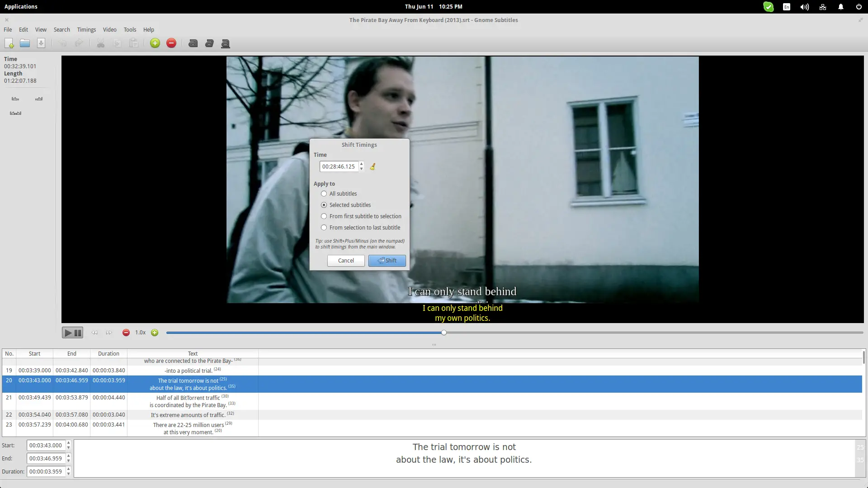Toggle play/pause of the video
Viewport: 868px width, 488px height.
[x=72, y=333]
